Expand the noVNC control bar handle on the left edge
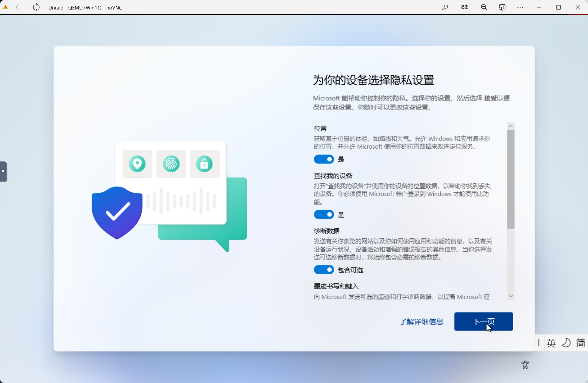The image size is (588, 383). [3, 172]
